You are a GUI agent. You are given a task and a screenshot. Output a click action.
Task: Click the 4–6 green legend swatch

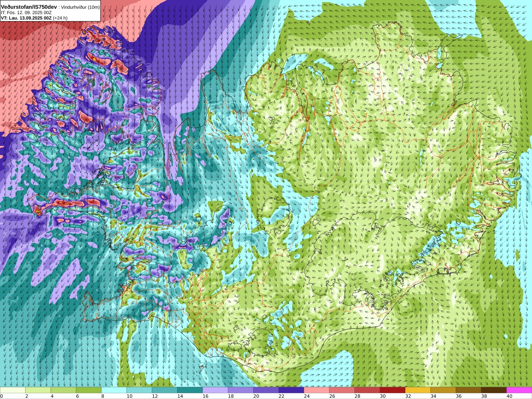[63, 390]
